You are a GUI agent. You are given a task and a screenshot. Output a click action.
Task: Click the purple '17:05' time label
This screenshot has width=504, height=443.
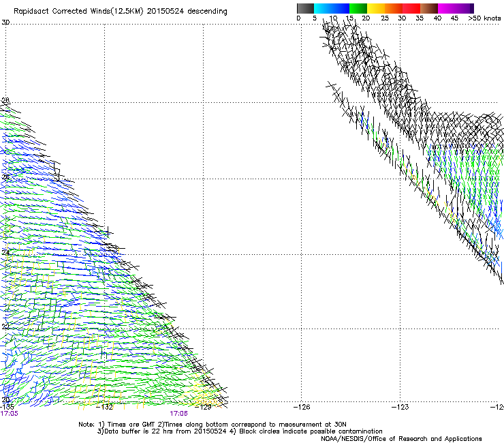click(9, 414)
